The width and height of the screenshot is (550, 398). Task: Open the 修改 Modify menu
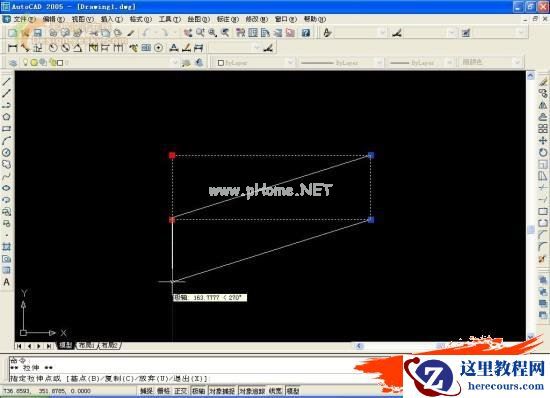pyautogui.click(x=256, y=19)
